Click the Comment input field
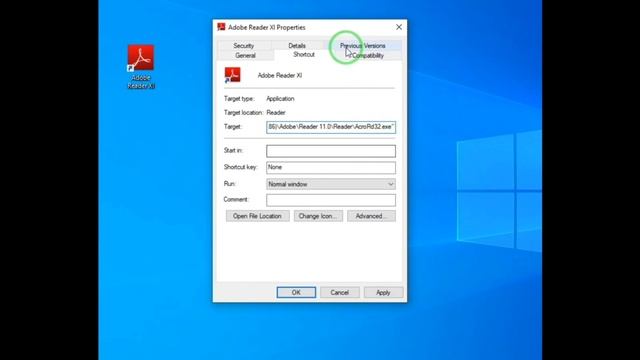 (x=331, y=200)
